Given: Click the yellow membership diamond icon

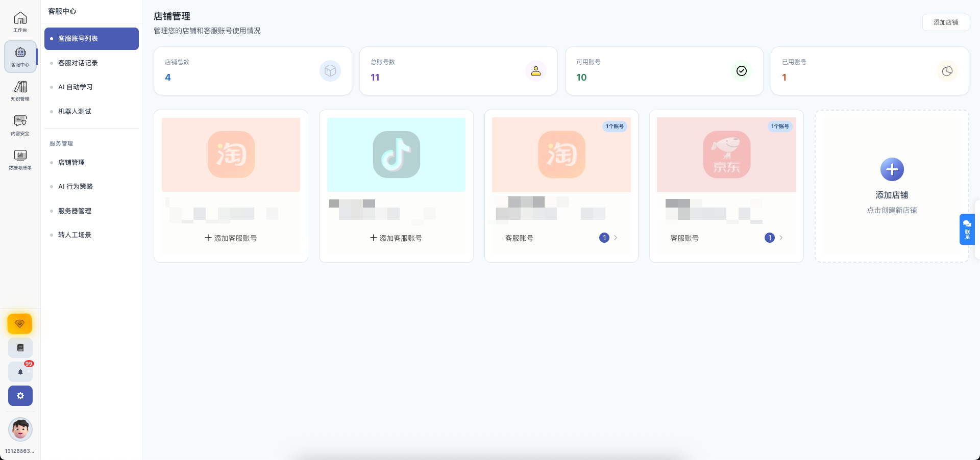Looking at the screenshot, I should 20,324.
